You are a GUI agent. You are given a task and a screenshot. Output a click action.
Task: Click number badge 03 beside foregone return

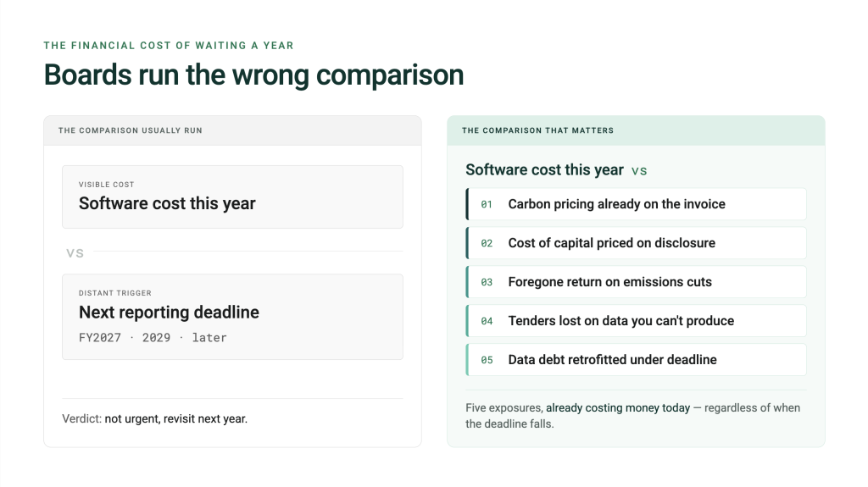point(487,282)
